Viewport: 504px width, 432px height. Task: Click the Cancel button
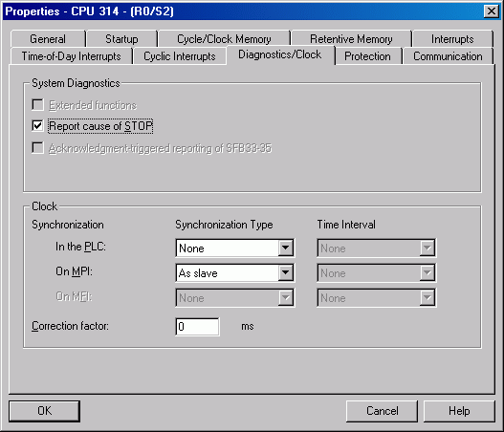[x=382, y=411]
